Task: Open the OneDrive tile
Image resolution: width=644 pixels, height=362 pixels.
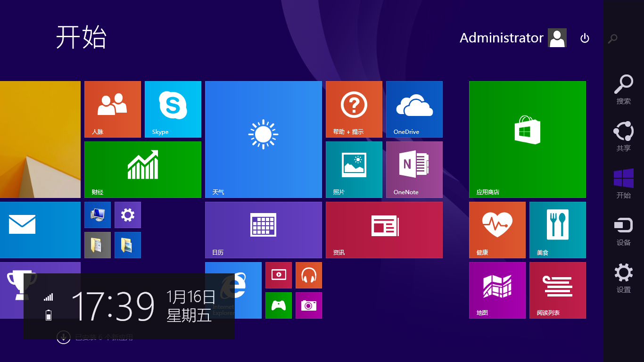Action: tap(414, 109)
